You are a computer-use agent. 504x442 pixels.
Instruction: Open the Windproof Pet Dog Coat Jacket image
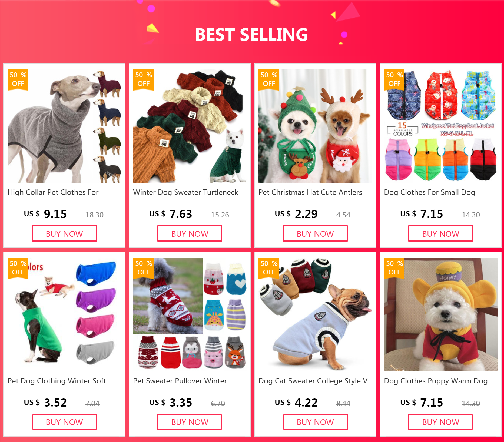pyautogui.click(x=441, y=126)
